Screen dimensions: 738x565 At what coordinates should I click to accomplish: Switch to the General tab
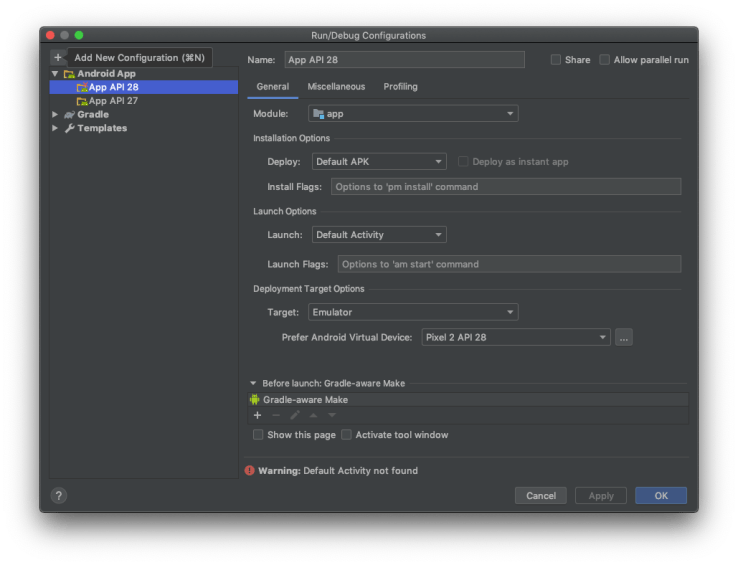coord(273,87)
